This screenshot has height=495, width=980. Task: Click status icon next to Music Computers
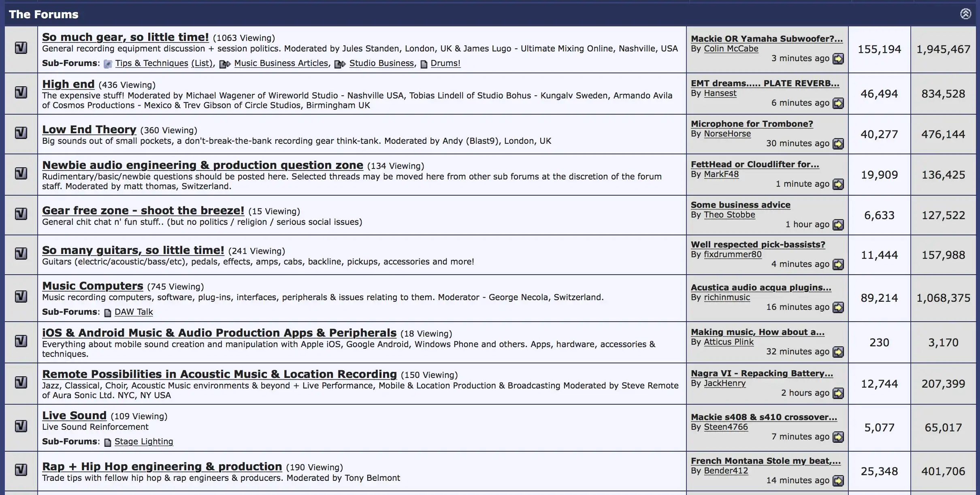click(21, 297)
